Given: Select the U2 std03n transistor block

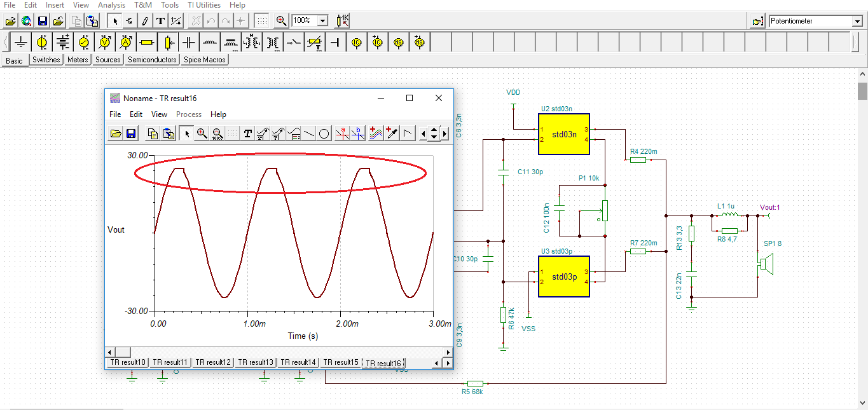Looking at the screenshot, I should [564, 134].
